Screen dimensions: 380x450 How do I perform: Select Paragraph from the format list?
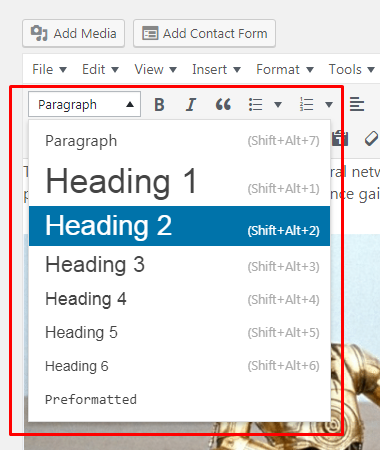point(179,141)
